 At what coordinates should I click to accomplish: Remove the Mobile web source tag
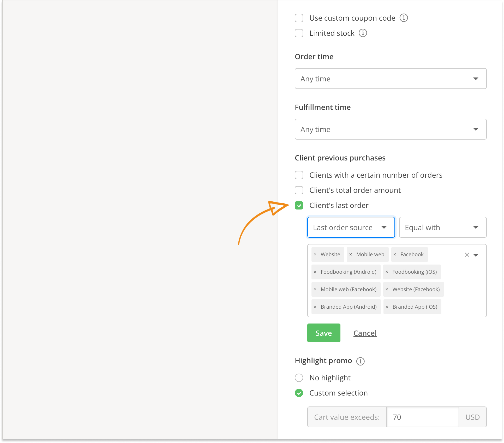[351, 254]
